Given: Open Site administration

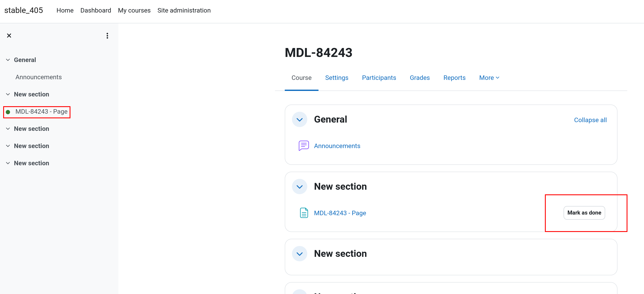Looking at the screenshot, I should point(184,10).
